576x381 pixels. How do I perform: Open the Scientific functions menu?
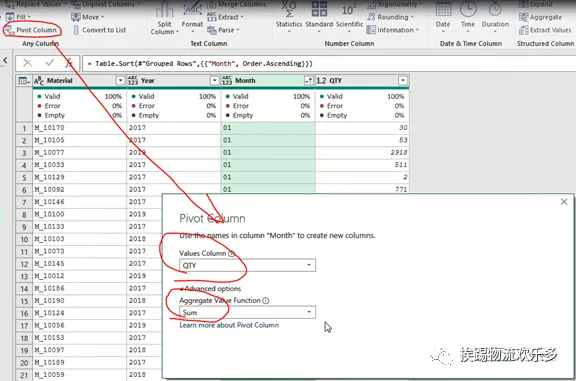(349, 17)
